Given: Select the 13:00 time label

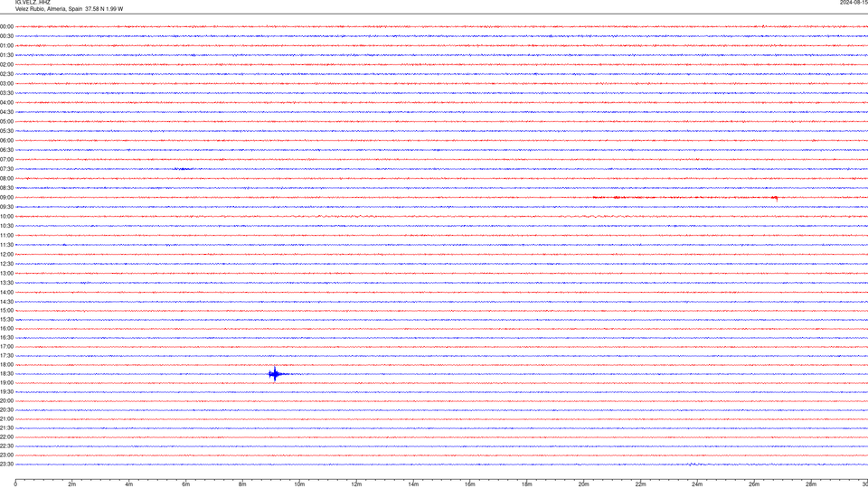Looking at the screenshot, I should pyautogui.click(x=6, y=273).
